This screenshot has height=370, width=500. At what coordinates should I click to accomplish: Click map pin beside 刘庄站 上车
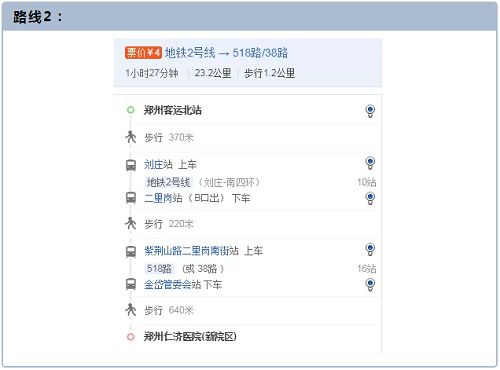pos(370,163)
